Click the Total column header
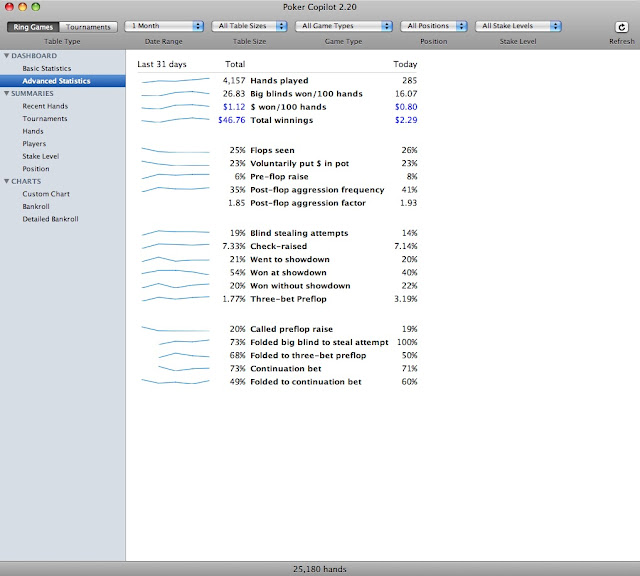The image size is (640, 576). click(x=235, y=64)
